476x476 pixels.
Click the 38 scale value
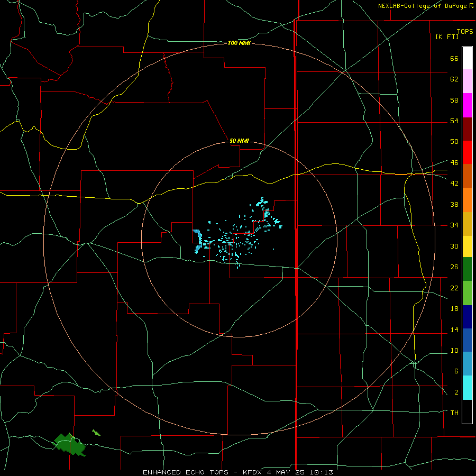[x=454, y=204]
